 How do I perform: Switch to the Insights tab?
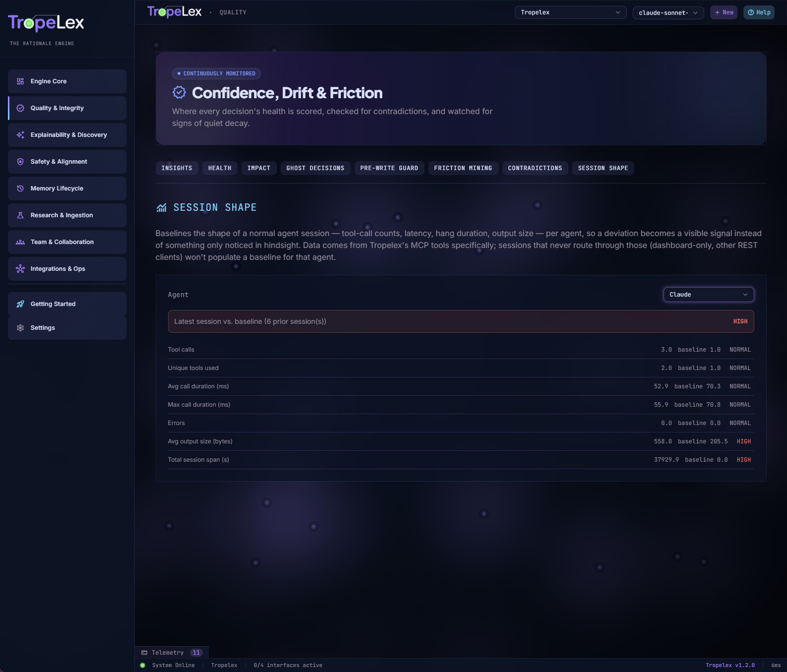(x=177, y=168)
